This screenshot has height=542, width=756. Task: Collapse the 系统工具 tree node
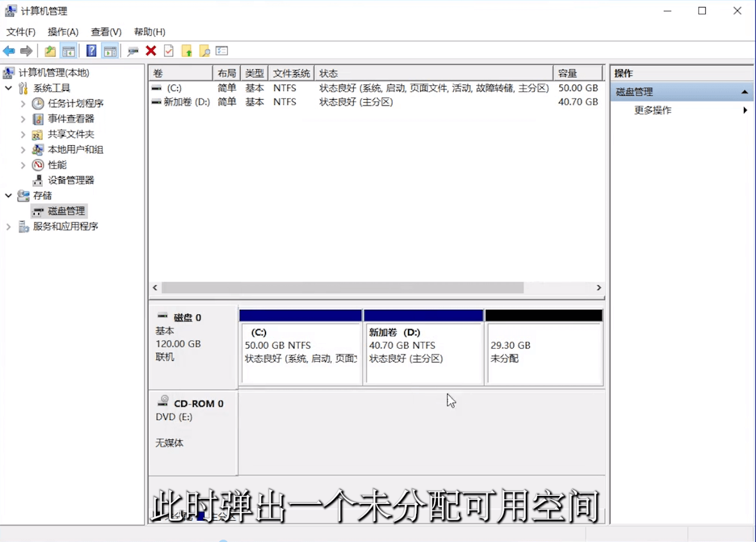pos(9,88)
